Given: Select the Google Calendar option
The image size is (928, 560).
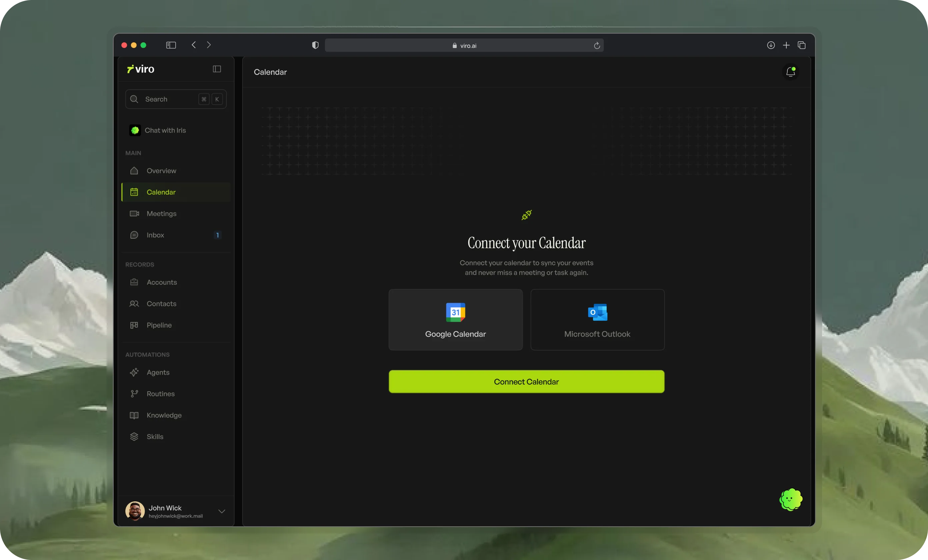Looking at the screenshot, I should point(455,320).
